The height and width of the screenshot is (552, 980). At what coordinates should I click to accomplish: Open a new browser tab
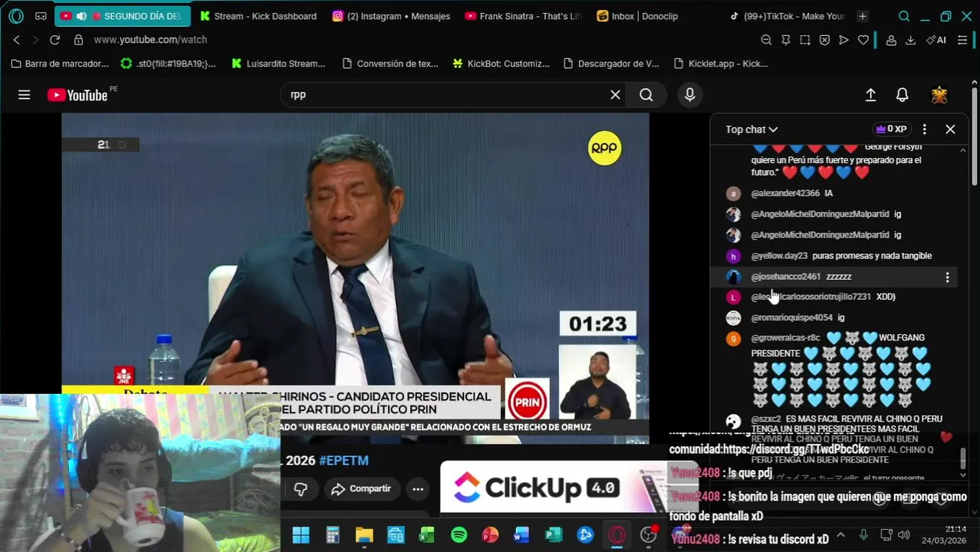[x=863, y=16]
